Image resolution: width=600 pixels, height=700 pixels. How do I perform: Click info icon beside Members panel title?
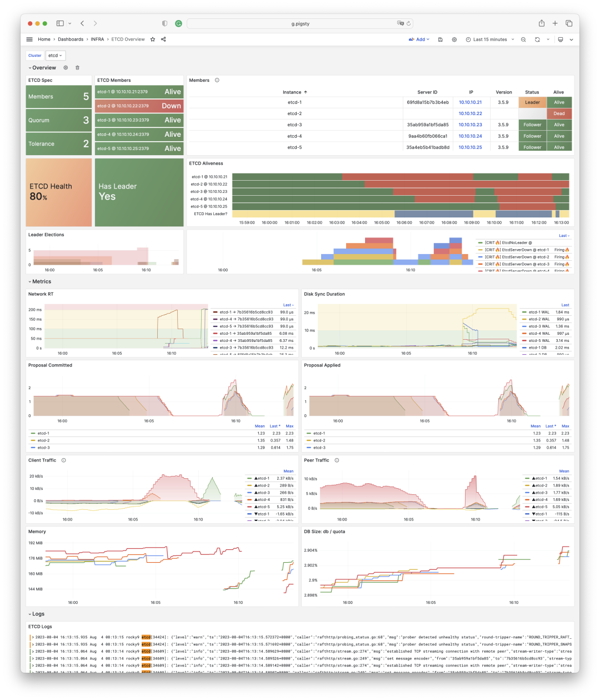pos(217,80)
